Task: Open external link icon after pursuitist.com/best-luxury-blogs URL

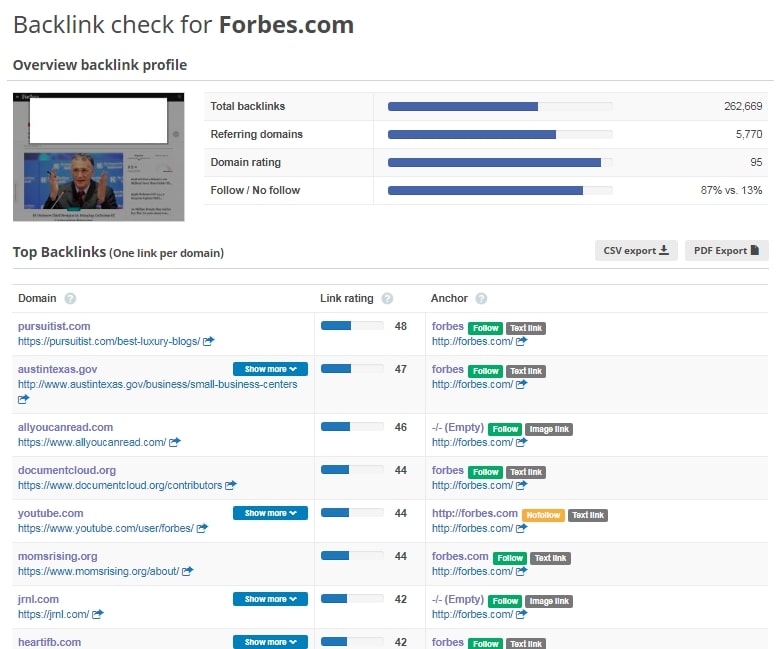Action: click(209, 341)
